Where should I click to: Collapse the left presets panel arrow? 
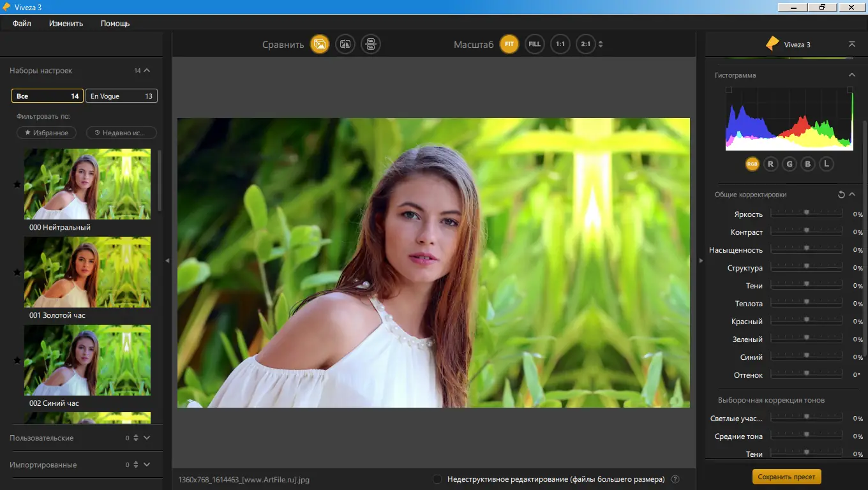[167, 260]
